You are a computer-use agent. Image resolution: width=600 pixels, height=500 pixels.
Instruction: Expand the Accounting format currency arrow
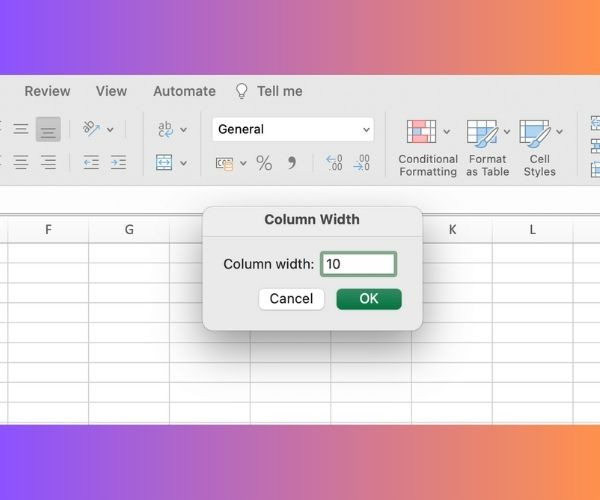[243, 163]
